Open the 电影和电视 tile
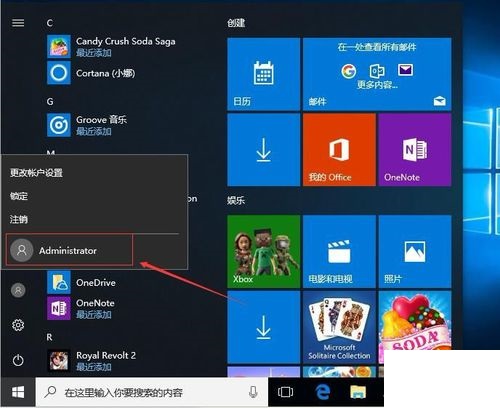The width and height of the screenshot is (500, 408). point(339,251)
